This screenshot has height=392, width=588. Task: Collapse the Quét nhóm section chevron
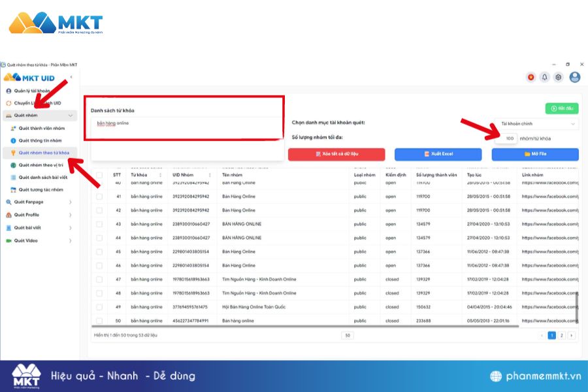71,116
